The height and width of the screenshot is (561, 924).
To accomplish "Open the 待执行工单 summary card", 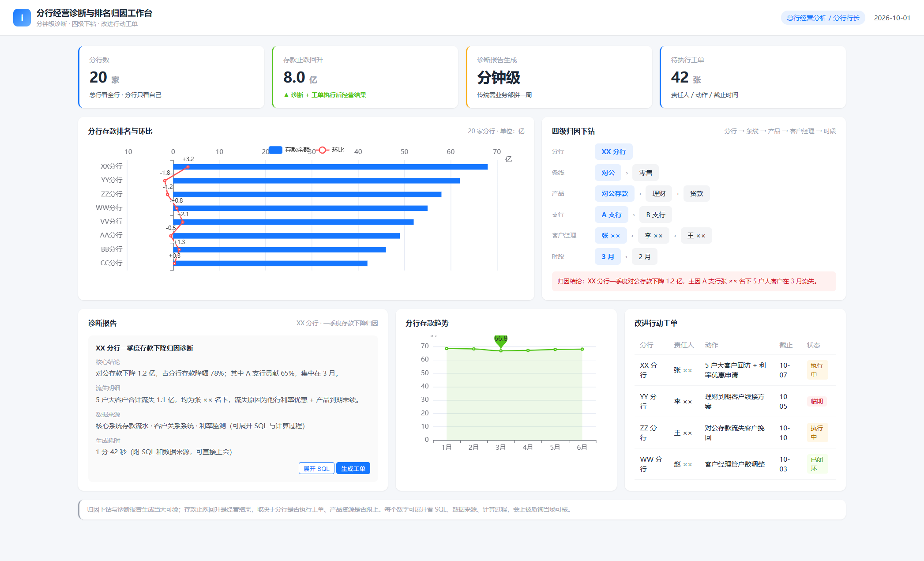I will [x=753, y=77].
